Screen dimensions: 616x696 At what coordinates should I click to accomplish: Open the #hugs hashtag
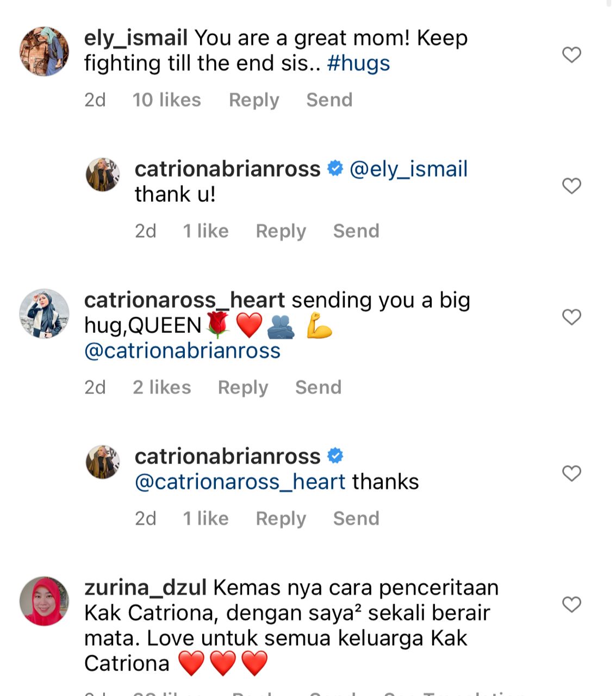tap(358, 63)
